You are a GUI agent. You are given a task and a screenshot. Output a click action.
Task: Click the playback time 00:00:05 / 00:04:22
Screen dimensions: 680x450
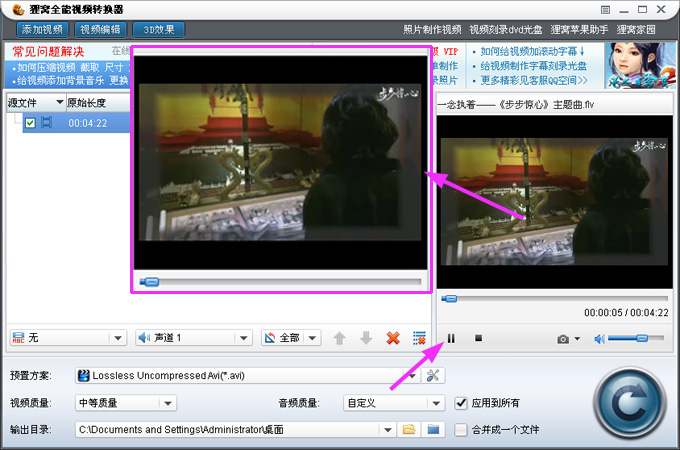point(626,313)
